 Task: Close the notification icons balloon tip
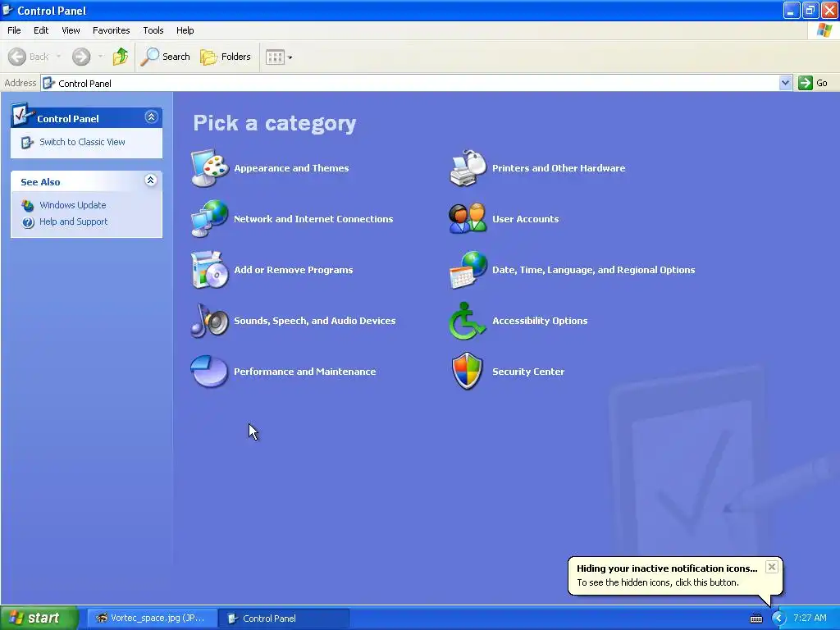[771, 567]
